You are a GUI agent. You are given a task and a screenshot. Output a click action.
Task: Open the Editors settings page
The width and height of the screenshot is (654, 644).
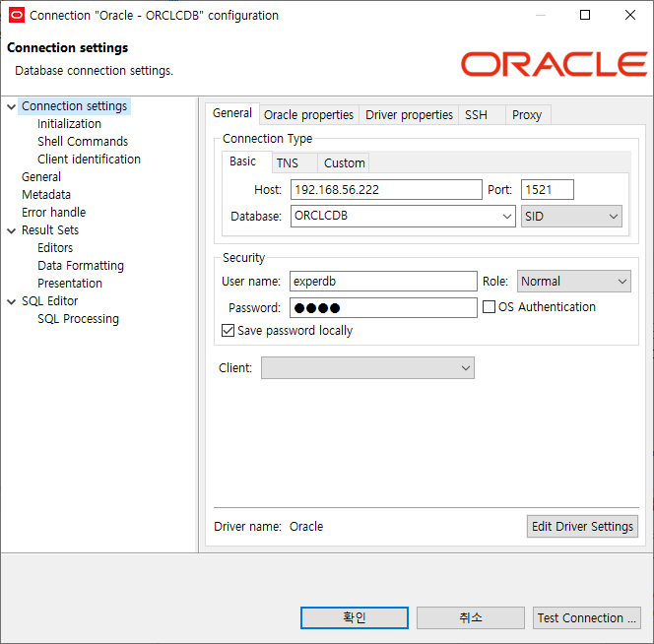[x=55, y=248]
